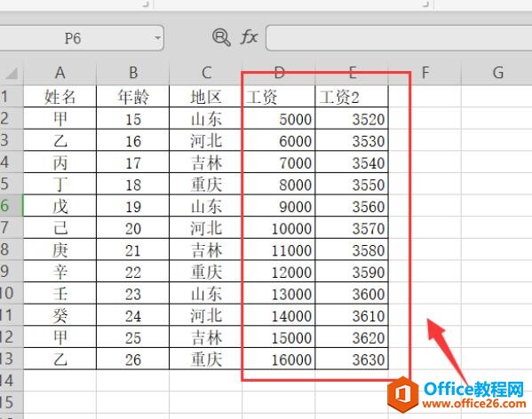Click the cell '3630'
The height and width of the screenshot is (419, 532).
[352, 359]
